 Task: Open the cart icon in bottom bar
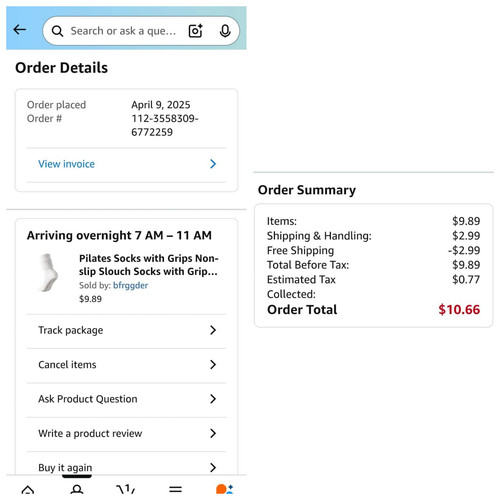(126, 489)
